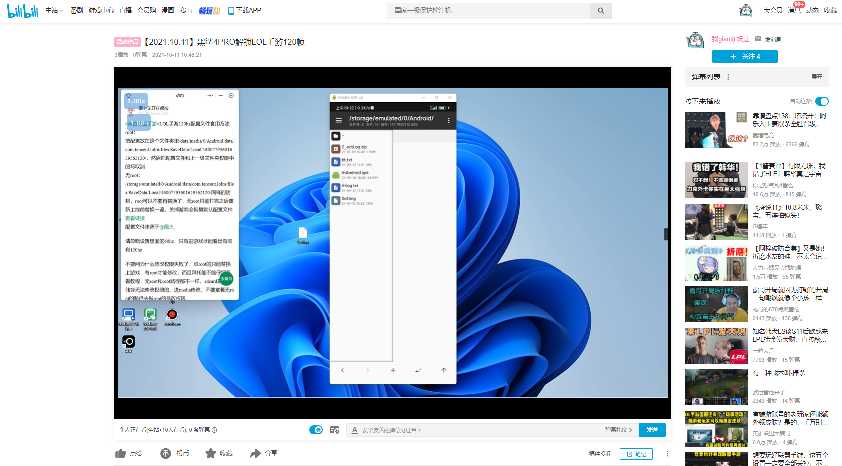Toggle danmaku display switch below video

click(x=316, y=430)
